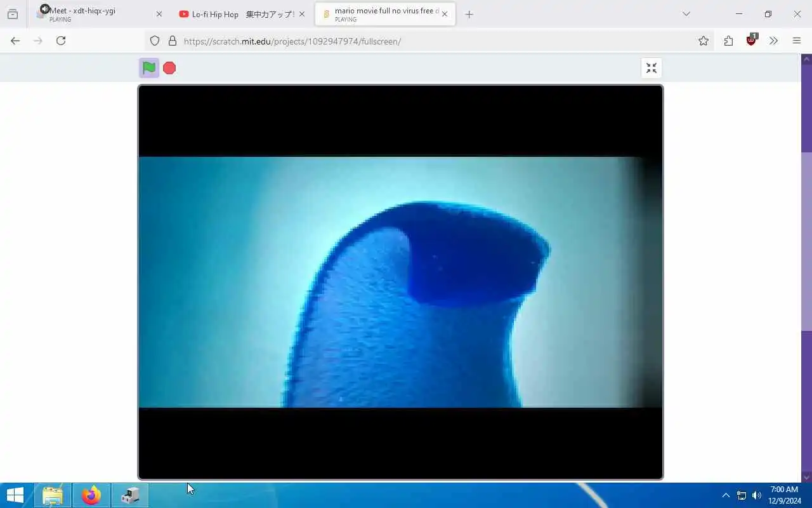
Task: Open the third taskbar application icon
Action: point(130,495)
